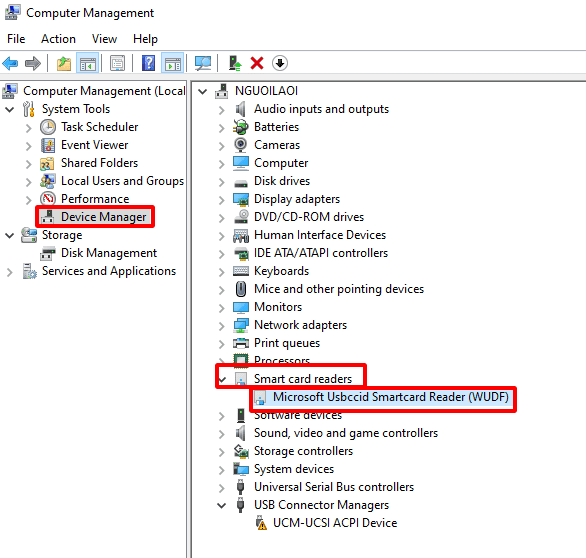This screenshot has width=586, height=558.
Task: Click the Update device driver icon
Action: (x=235, y=63)
